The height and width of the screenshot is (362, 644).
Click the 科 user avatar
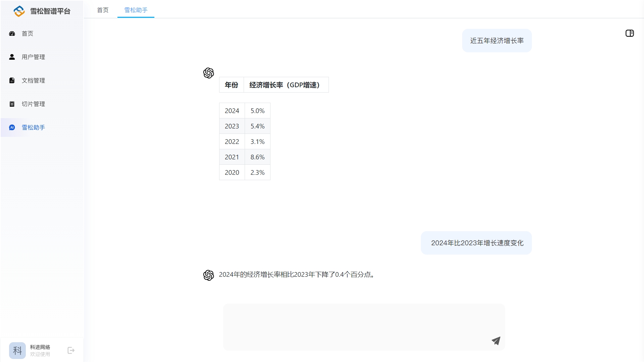17,350
